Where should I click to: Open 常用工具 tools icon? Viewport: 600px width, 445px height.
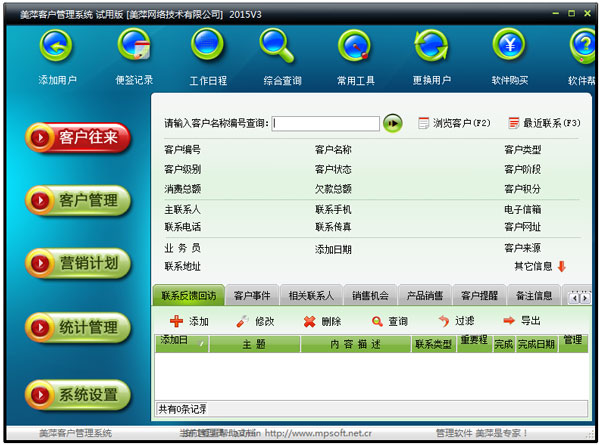click(354, 46)
